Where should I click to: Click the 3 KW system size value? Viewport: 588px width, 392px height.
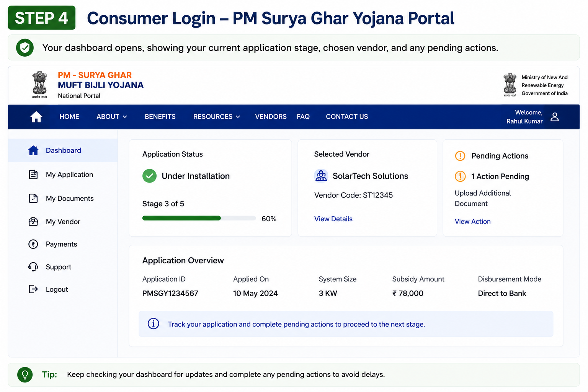[x=328, y=293]
